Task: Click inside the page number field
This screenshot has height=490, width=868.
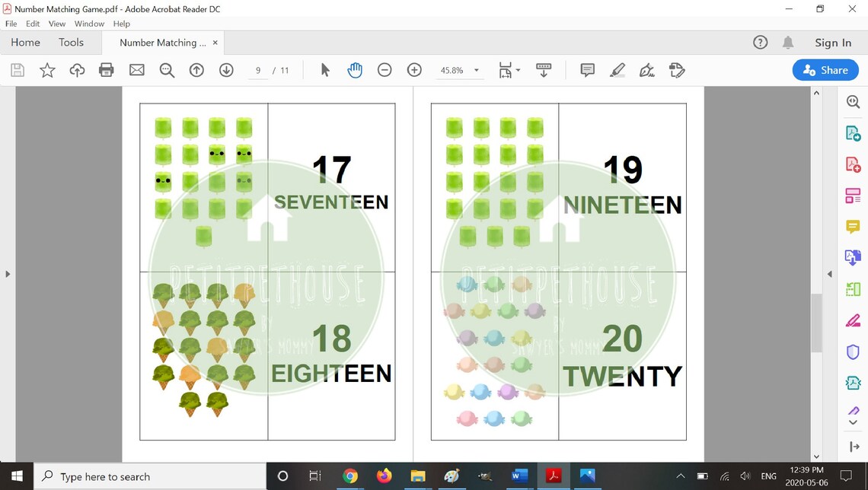Action: tap(258, 70)
